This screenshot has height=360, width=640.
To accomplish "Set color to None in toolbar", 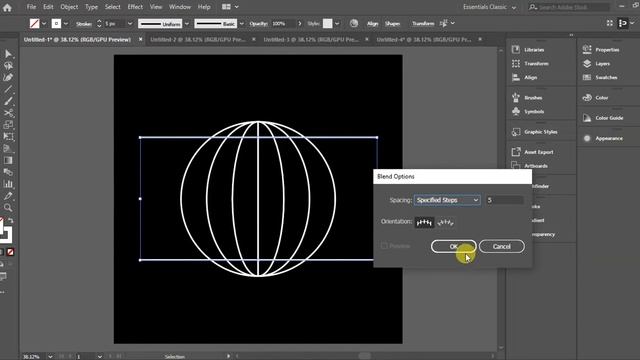I will click(11, 252).
